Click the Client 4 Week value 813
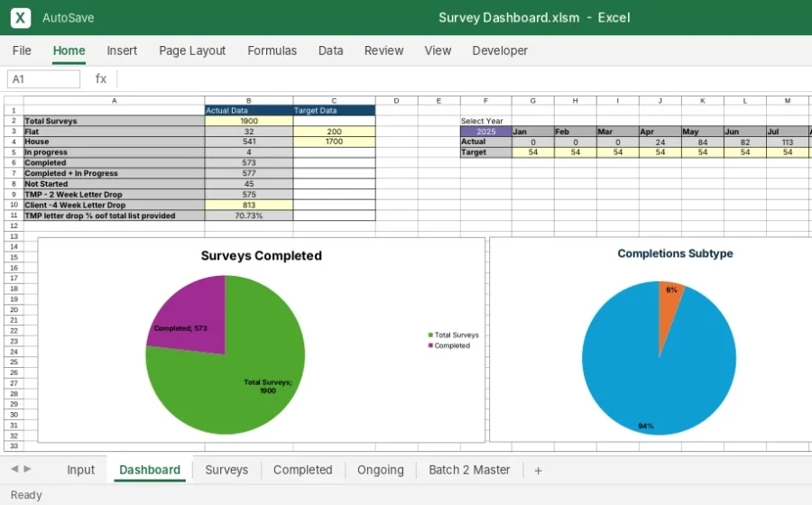 [x=249, y=205]
